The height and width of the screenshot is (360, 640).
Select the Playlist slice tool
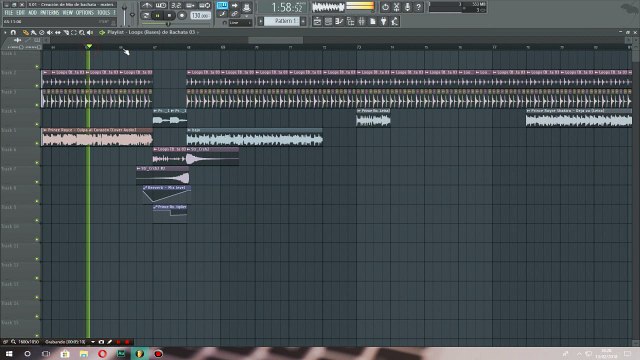66,32
